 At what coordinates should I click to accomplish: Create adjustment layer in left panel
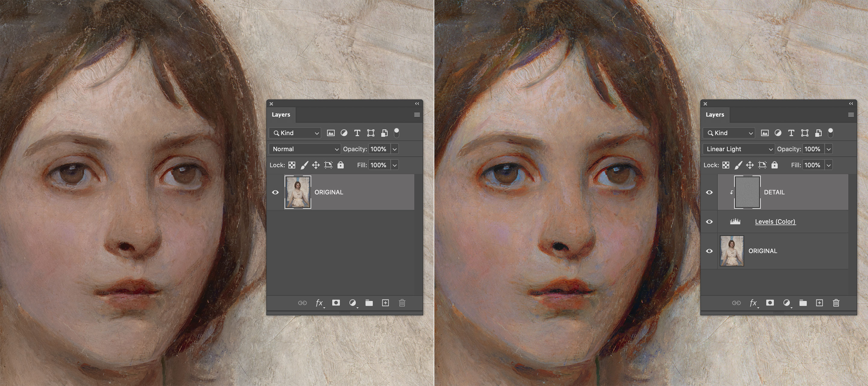(353, 303)
